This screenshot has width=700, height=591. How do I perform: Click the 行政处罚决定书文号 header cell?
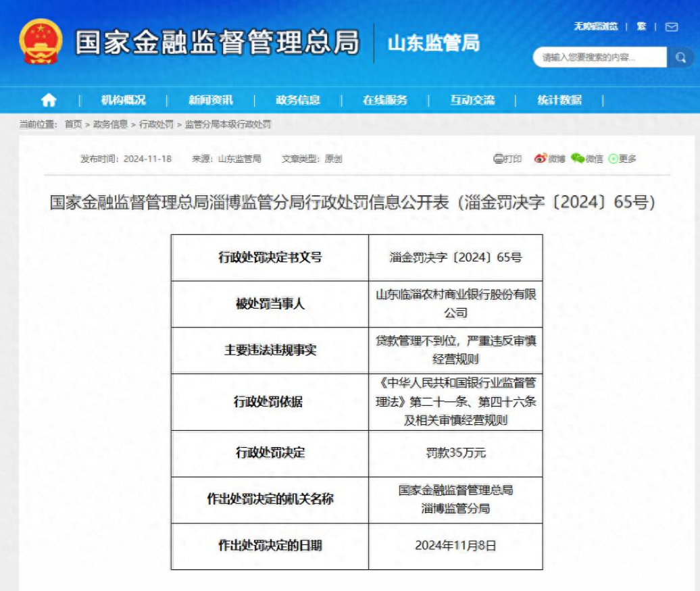coord(270,257)
